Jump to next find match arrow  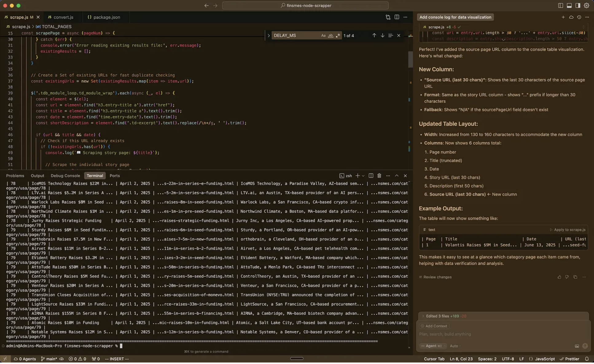pos(382,36)
